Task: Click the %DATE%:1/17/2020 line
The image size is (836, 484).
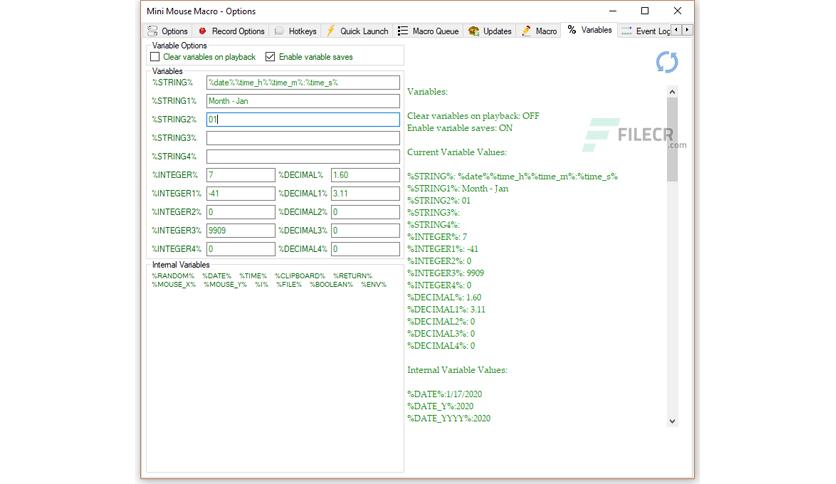Action: 445,394
